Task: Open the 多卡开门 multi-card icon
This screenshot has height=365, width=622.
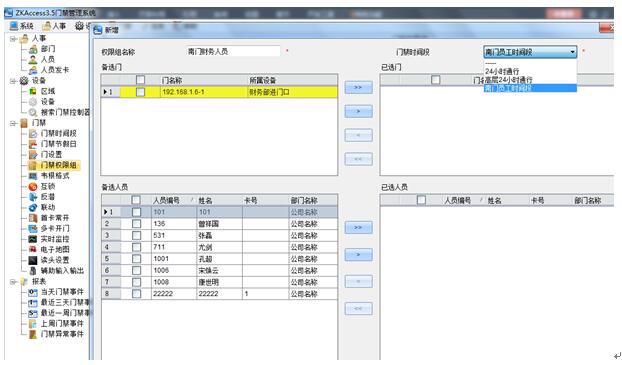Action: click(33, 229)
